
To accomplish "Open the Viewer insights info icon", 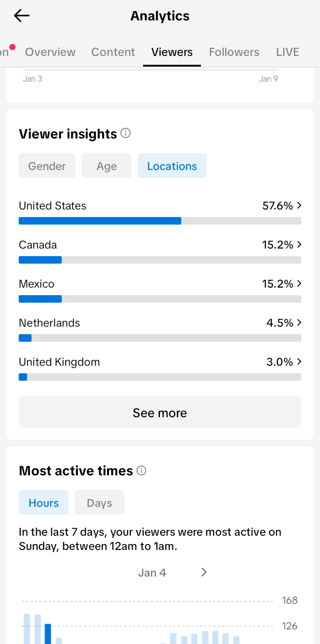I will tap(126, 133).
